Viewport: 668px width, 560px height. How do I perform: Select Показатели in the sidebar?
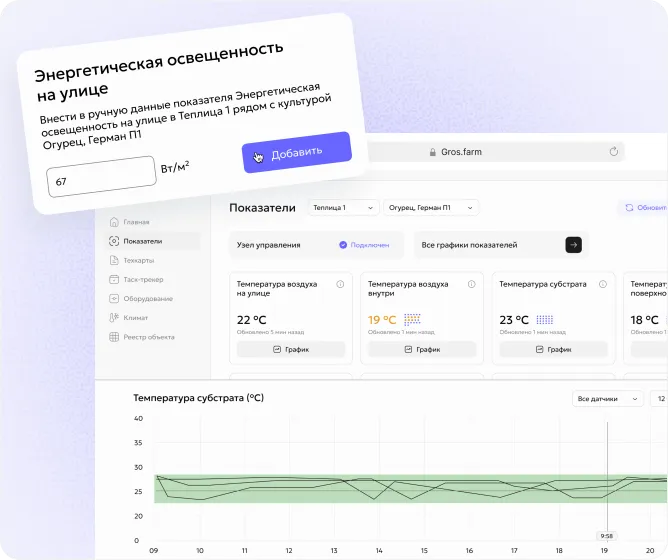pos(153,241)
